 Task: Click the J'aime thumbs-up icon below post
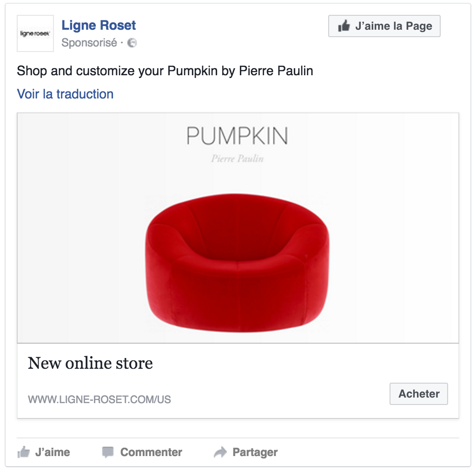click(23, 452)
